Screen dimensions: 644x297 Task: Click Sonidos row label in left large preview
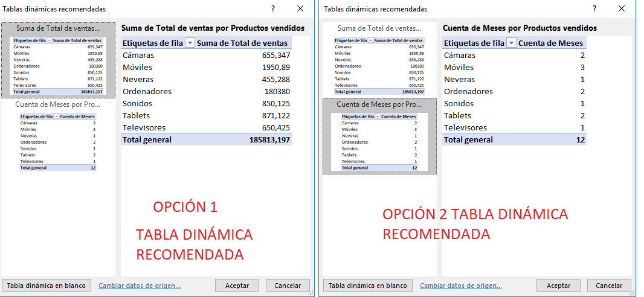137,103
